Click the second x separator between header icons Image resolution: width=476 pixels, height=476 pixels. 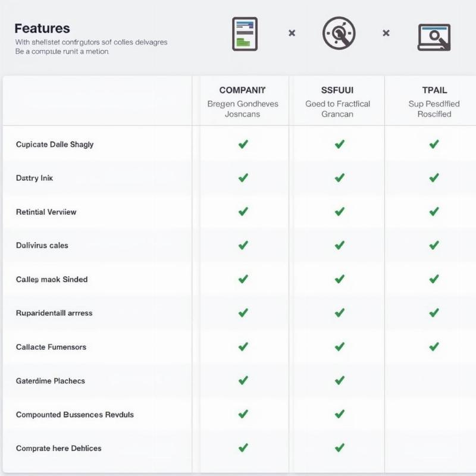click(x=386, y=33)
